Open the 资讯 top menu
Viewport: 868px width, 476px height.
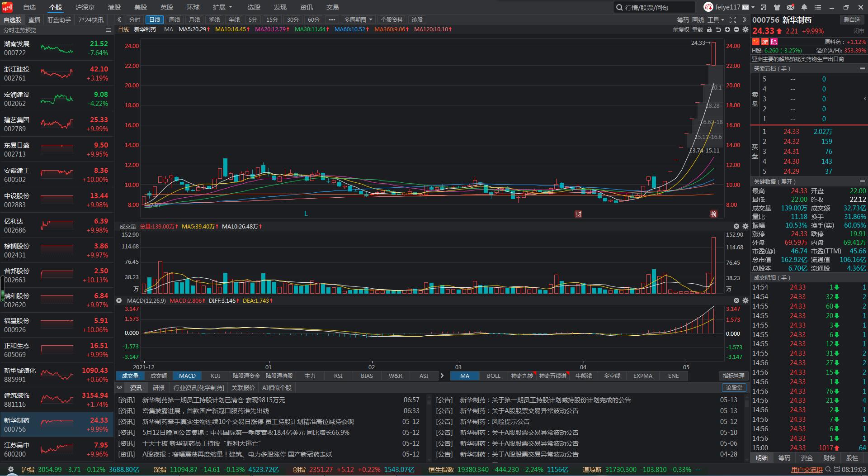click(x=307, y=7)
